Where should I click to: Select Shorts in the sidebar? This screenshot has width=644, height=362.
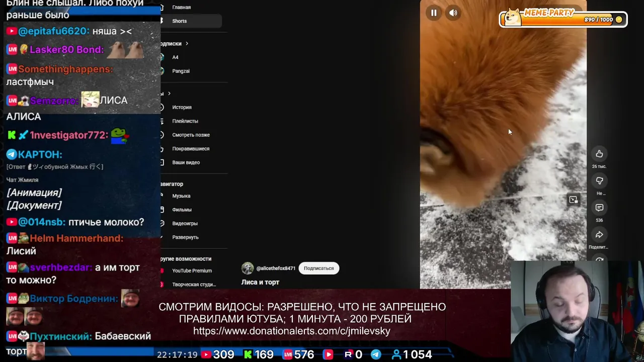tap(190, 21)
